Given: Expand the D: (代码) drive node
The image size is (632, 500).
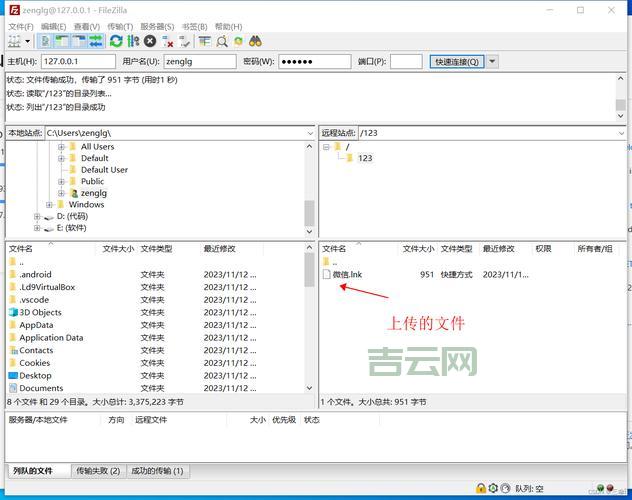Looking at the screenshot, I should coord(37,216).
